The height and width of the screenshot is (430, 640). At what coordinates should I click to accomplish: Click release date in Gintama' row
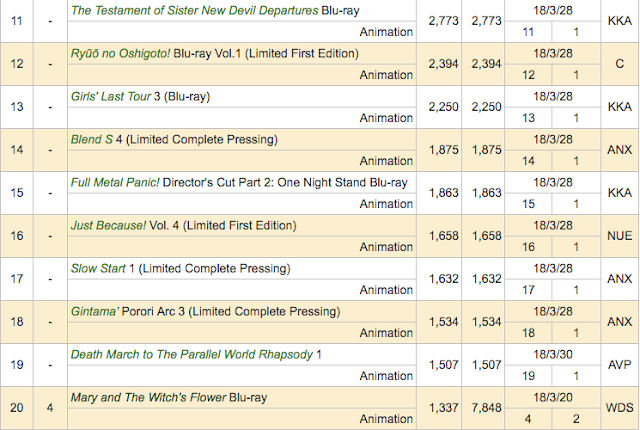(553, 312)
